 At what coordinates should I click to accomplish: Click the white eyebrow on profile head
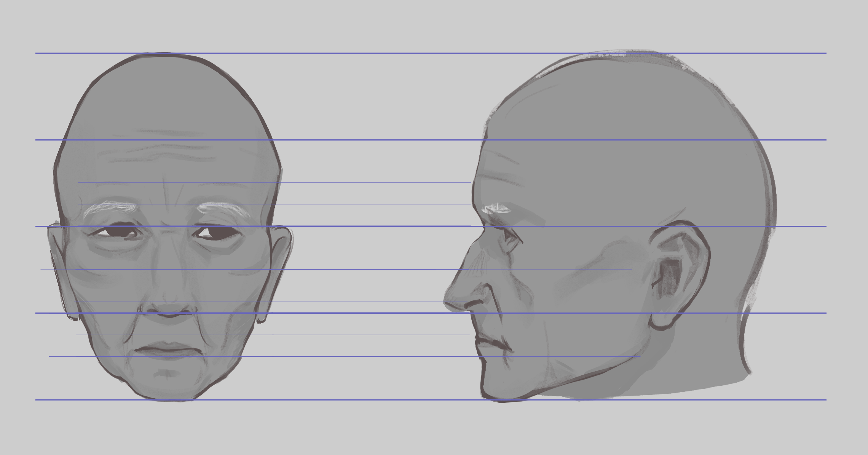tap(496, 208)
